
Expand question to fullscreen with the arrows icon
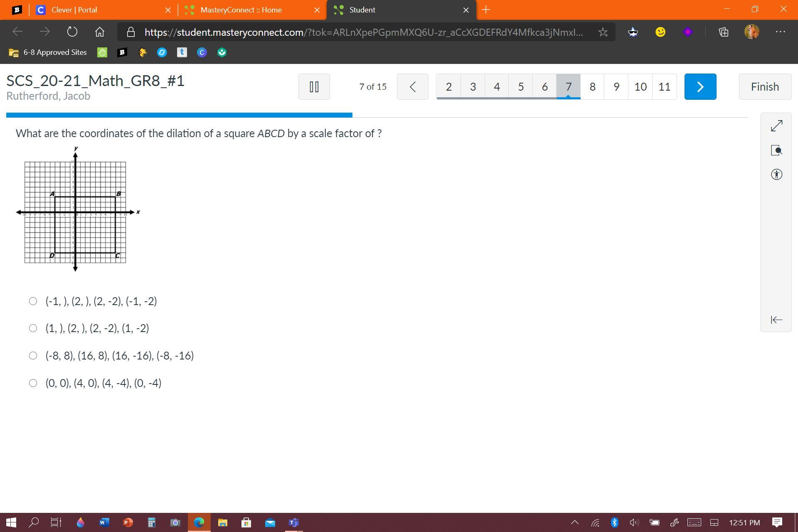point(776,126)
